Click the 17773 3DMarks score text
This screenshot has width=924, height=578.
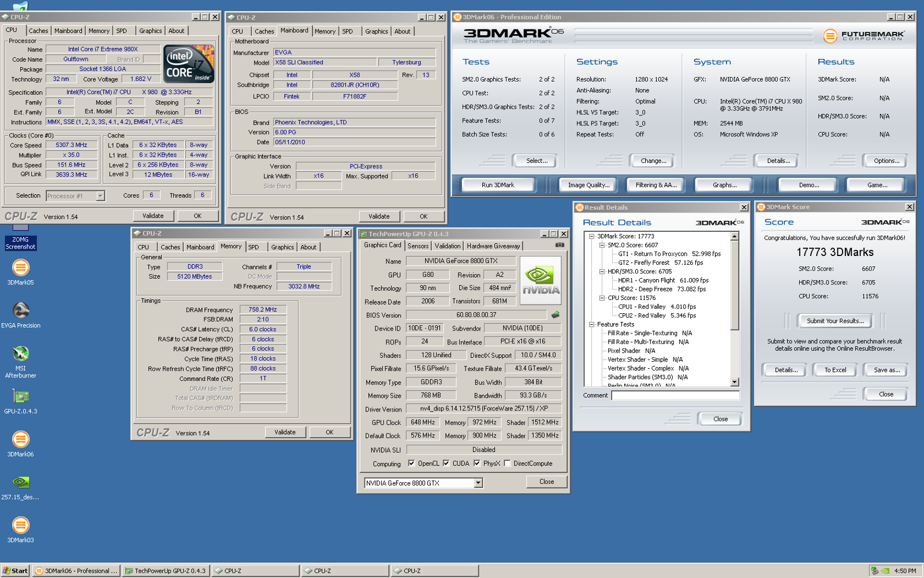(834, 253)
